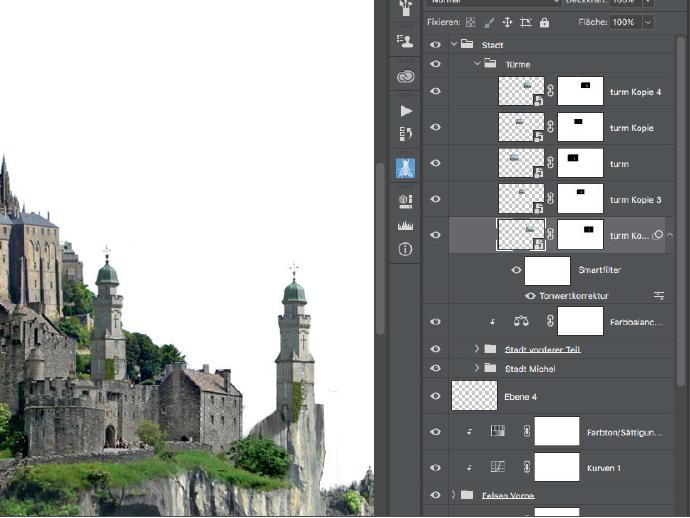Click mask link icon on turm Kopie

[x=551, y=127]
